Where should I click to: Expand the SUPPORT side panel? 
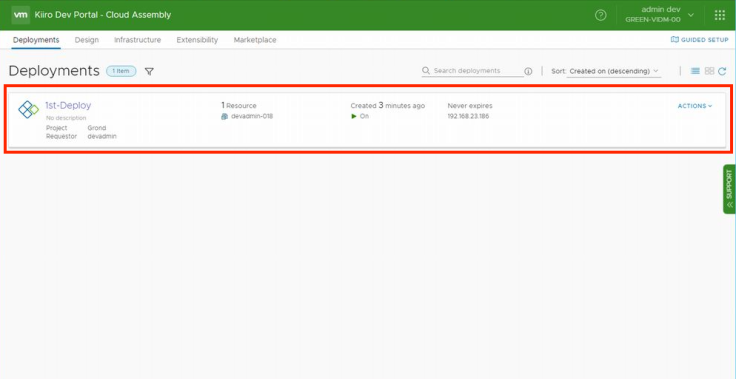[729, 189]
